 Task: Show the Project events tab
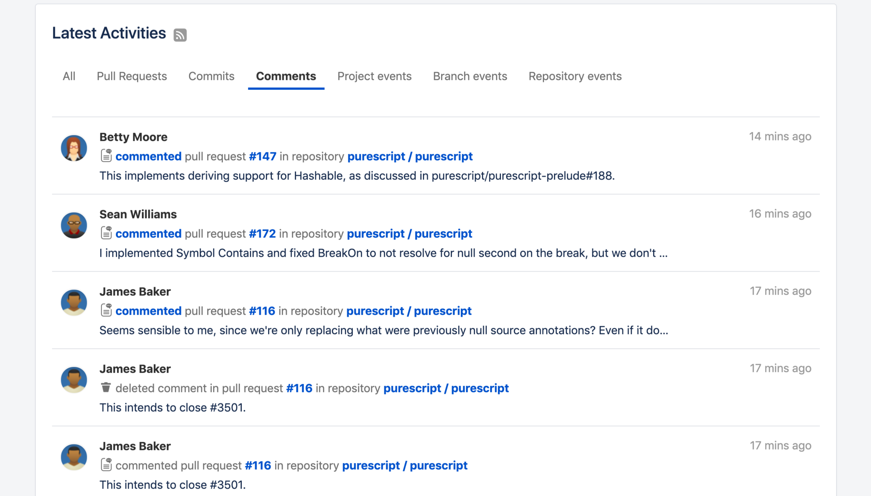pos(374,76)
